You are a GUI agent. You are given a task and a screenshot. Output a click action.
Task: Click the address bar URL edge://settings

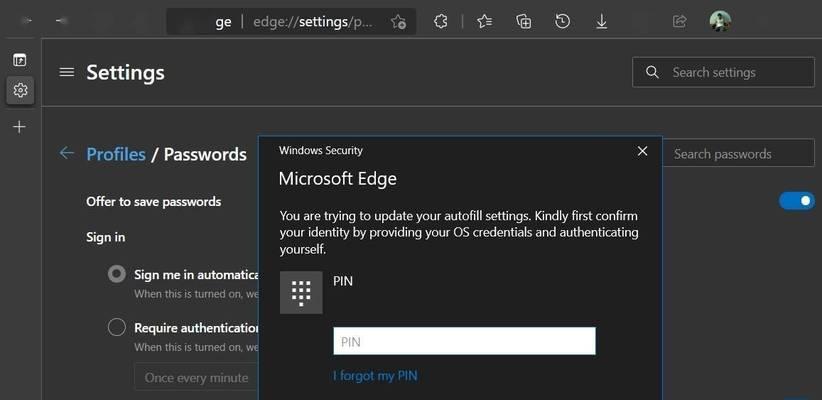313,22
